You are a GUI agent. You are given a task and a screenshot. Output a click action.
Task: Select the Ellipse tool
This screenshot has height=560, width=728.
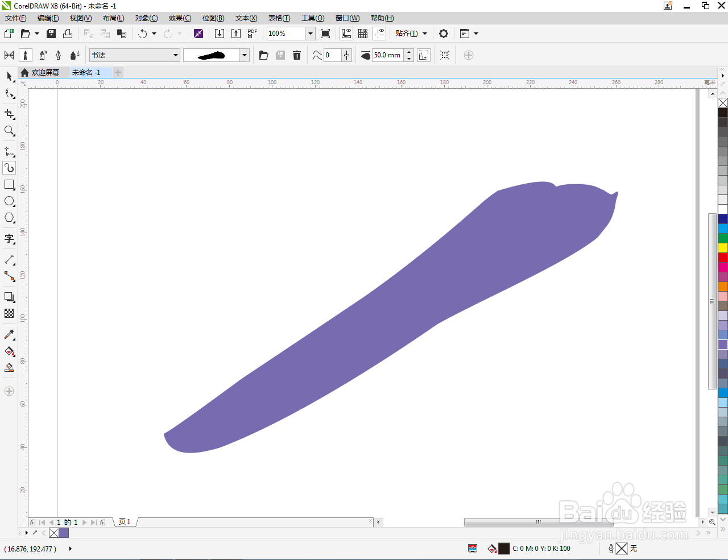(x=9, y=201)
